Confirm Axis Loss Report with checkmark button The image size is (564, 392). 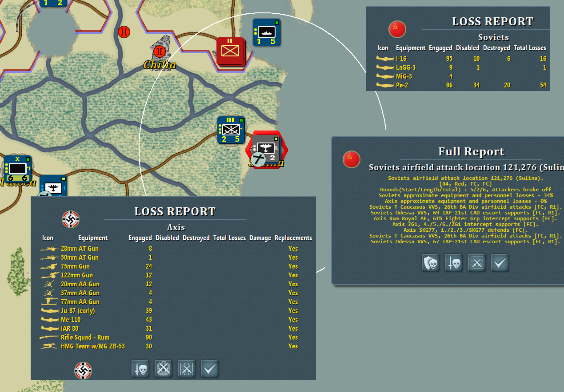coord(210,369)
